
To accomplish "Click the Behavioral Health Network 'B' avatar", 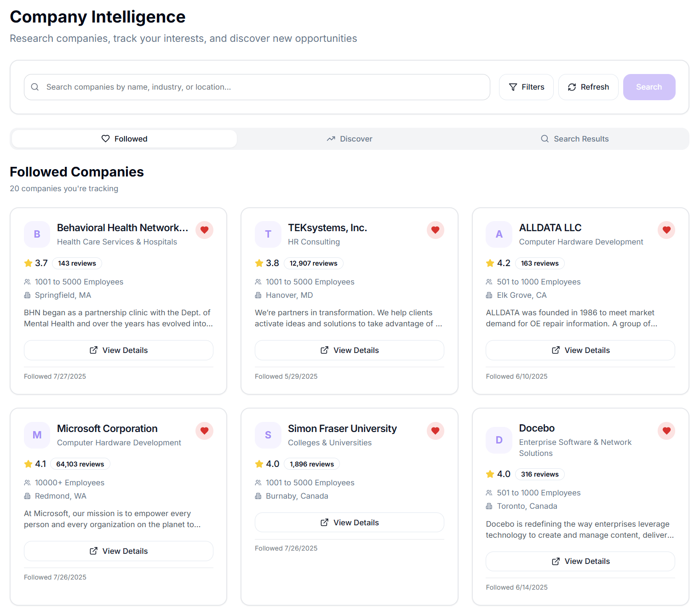I will [37, 234].
